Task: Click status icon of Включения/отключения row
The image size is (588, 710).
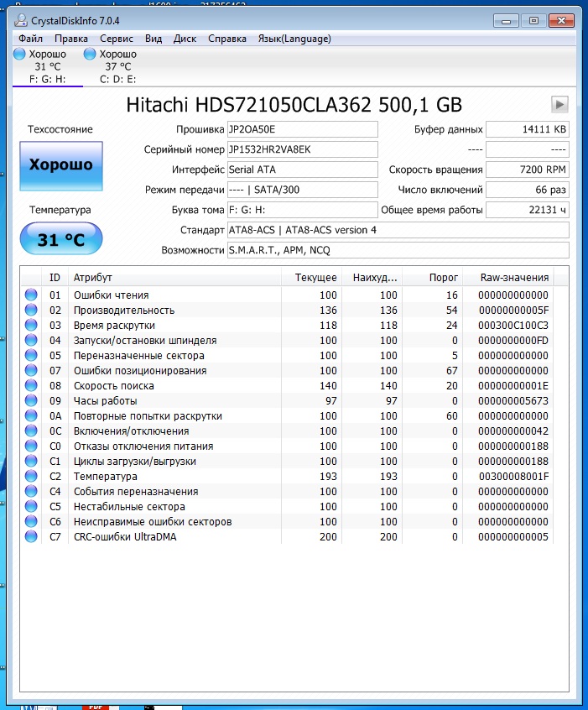Action: [x=31, y=431]
